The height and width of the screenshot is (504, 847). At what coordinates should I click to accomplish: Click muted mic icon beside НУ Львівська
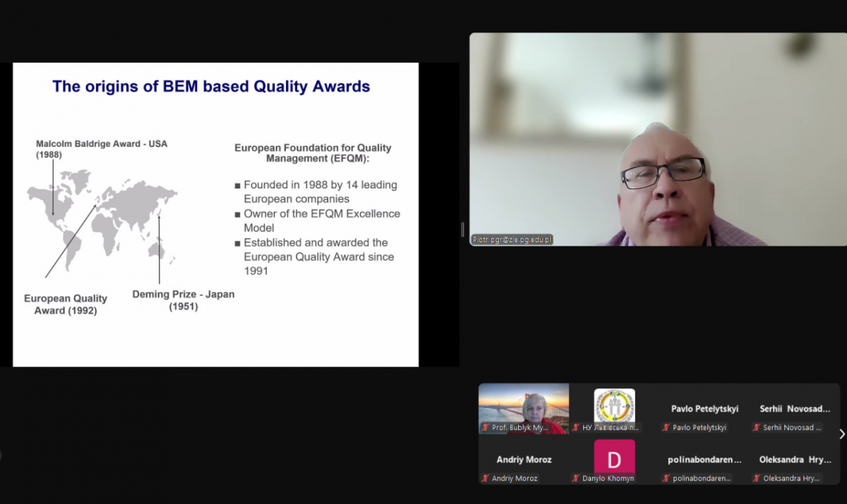tap(577, 428)
